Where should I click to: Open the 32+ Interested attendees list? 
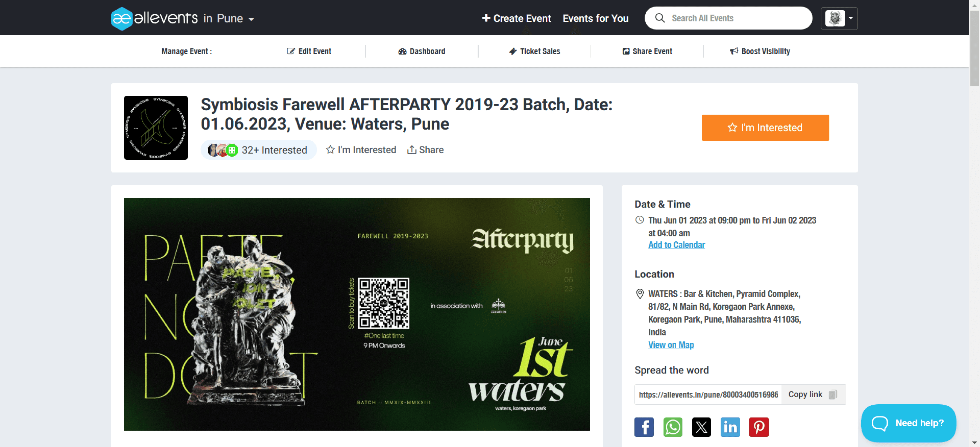coord(258,150)
